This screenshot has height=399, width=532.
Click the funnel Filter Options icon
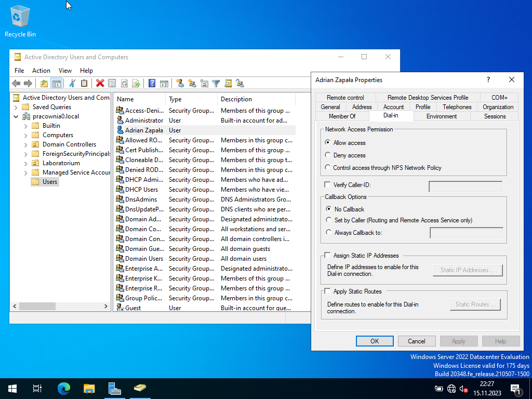click(x=216, y=83)
